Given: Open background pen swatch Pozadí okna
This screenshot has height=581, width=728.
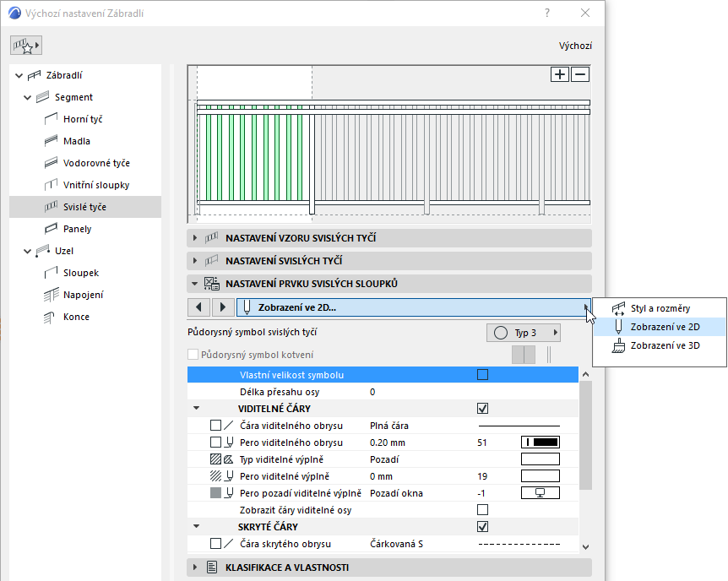Looking at the screenshot, I should click(x=541, y=493).
